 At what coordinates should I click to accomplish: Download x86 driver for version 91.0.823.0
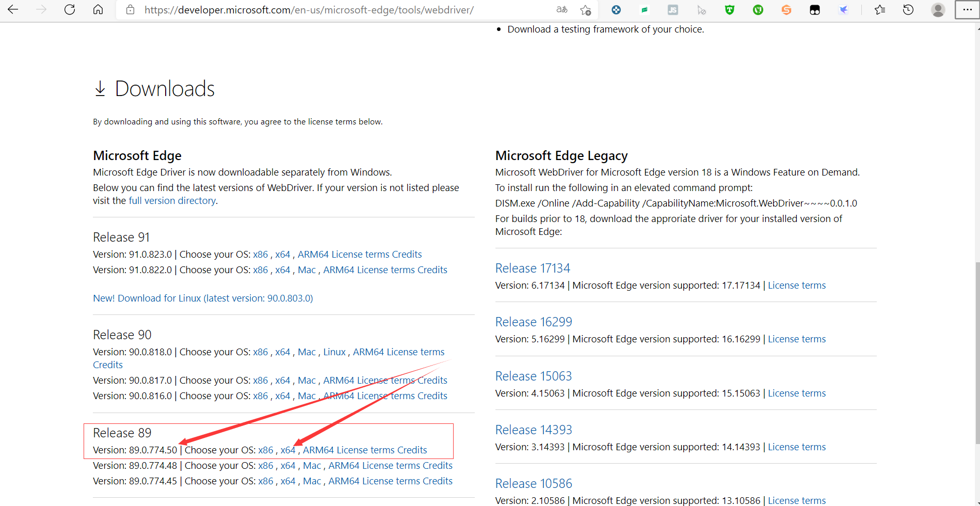pos(261,254)
